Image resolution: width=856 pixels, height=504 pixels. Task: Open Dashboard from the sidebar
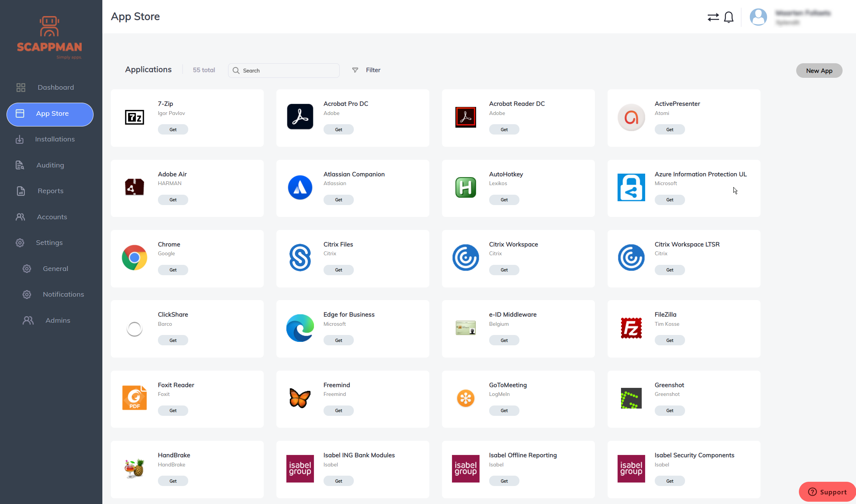point(56,87)
